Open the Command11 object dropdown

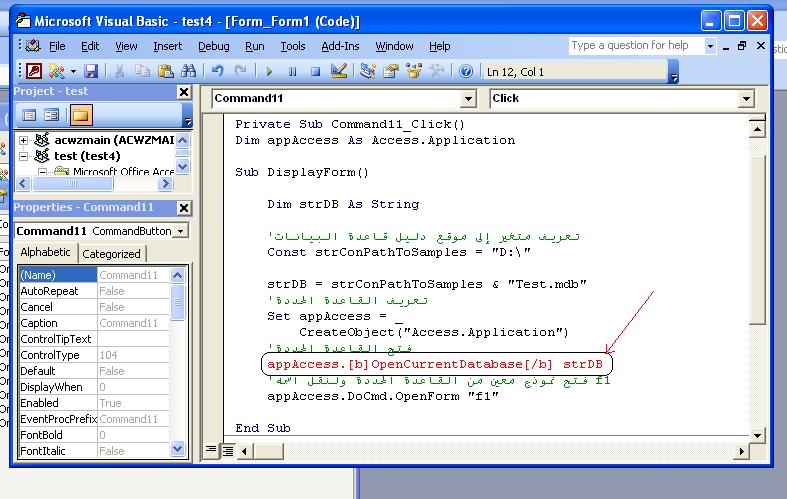[x=468, y=98]
